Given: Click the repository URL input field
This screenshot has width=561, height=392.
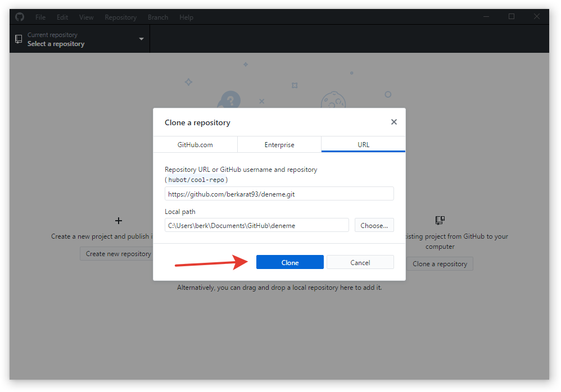Looking at the screenshot, I should coord(279,194).
